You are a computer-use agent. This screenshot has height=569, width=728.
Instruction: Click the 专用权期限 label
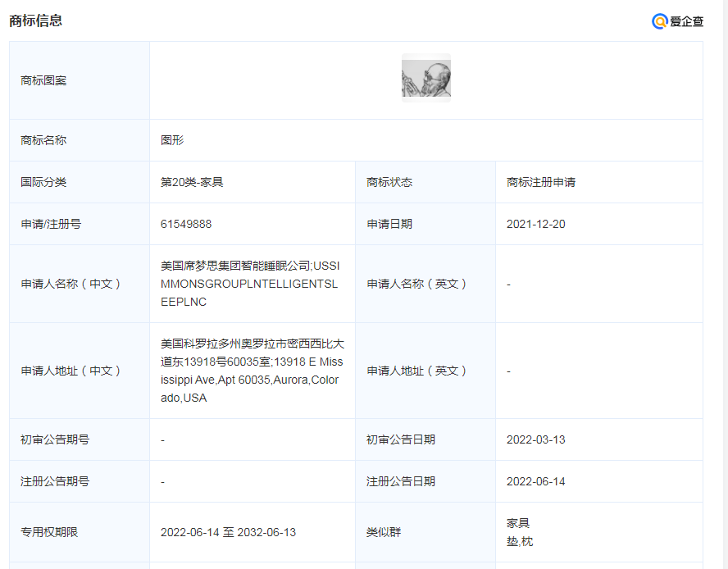(x=49, y=532)
